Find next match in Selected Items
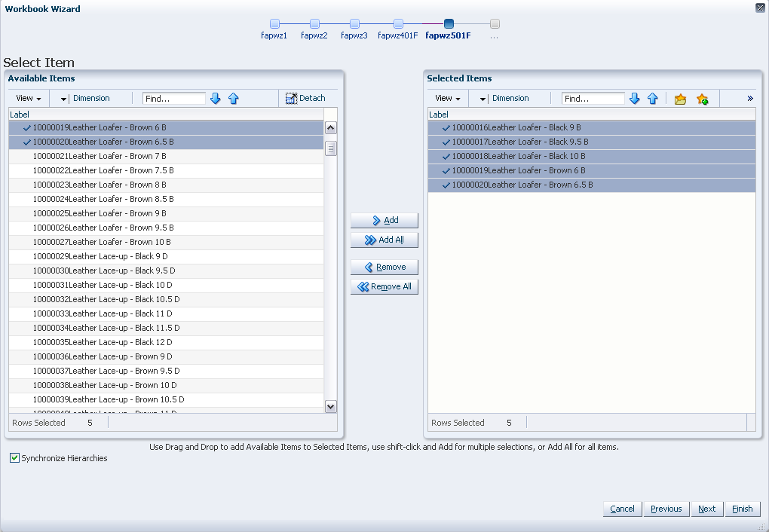Viewport: 769px width, 532px height. [x=635, y=99]
